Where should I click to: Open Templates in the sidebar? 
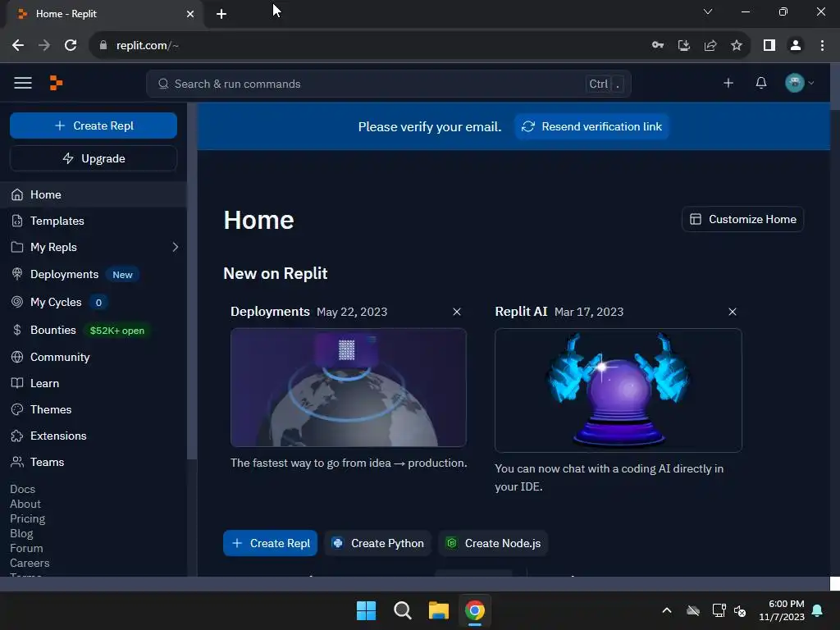(x=94, y=221)
